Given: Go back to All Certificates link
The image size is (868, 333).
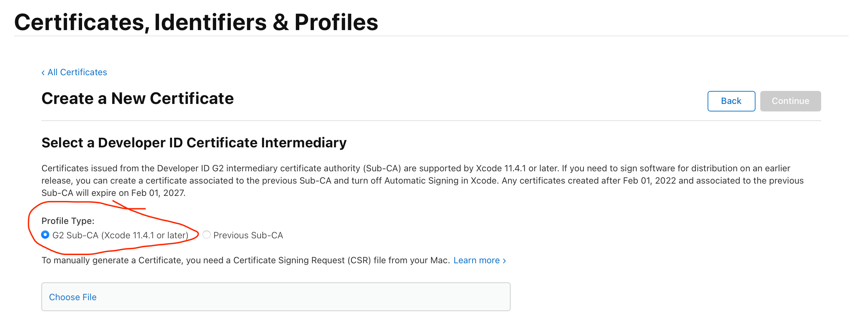Looking at the screenshot, I should pyautogui.click(x=77, y=72).
